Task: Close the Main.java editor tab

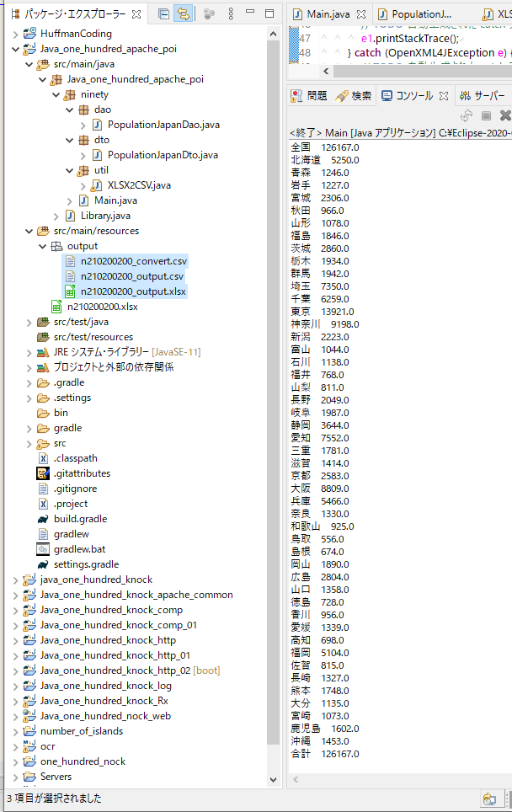Action: [x=360, y=14]
